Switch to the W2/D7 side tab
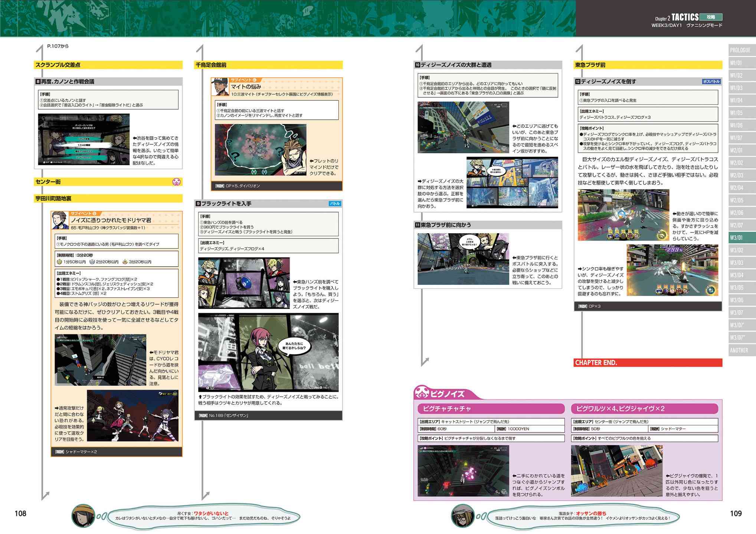Screen dimensions: 756x534 pyautogui.click(x=742, y=225)
